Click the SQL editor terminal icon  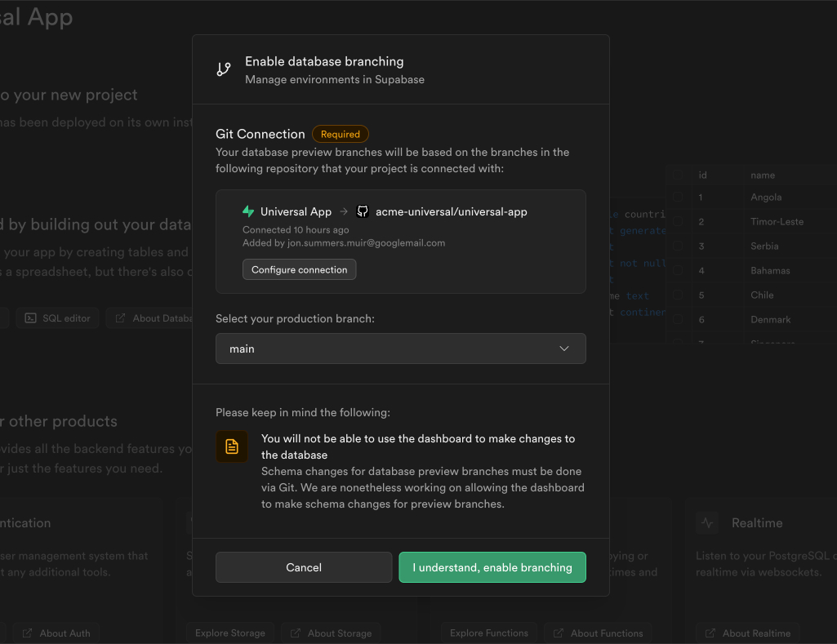pyautogui.click(x=30, y=318)
